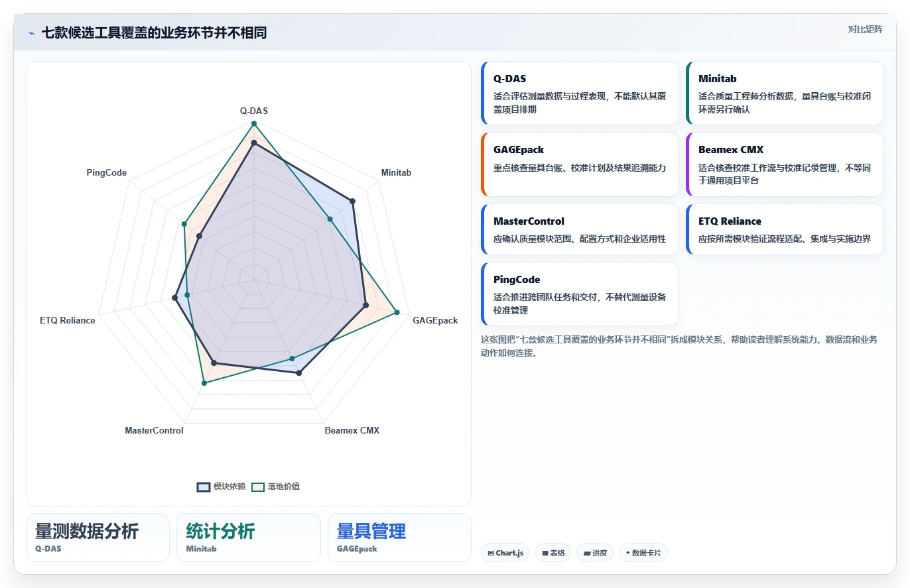Select the 进度 tag chip
The image size is (910, 588).
point(595,553)
